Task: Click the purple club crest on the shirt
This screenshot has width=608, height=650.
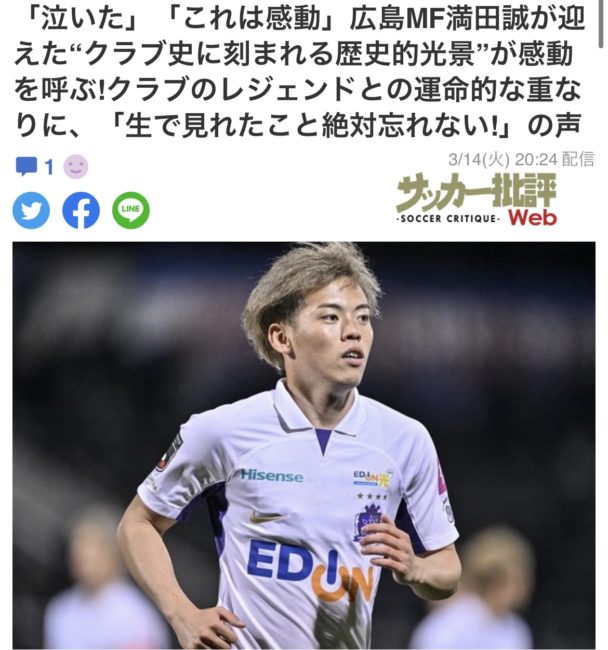Action: coord(367,523)
